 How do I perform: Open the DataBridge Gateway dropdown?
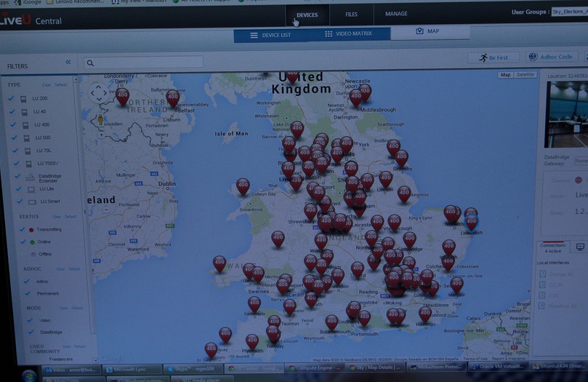point(581,161)
